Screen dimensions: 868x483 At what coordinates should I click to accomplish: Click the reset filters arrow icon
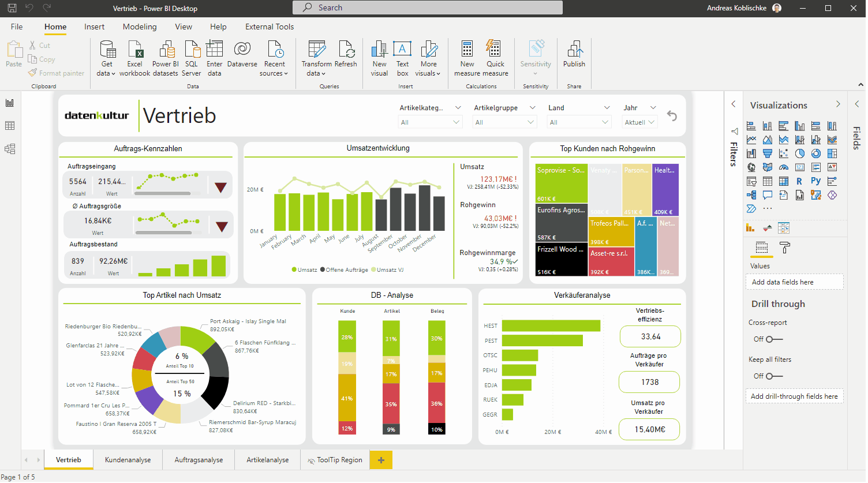(x=672, y=116)
